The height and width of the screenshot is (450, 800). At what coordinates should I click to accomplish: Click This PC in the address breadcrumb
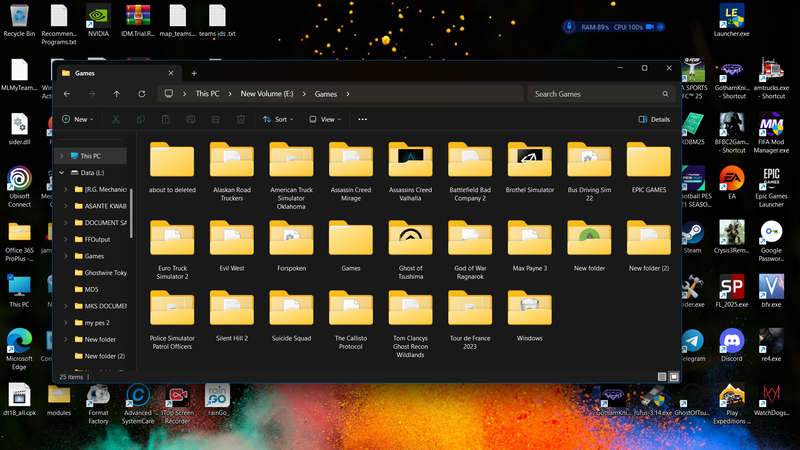(x=207, y=94)
